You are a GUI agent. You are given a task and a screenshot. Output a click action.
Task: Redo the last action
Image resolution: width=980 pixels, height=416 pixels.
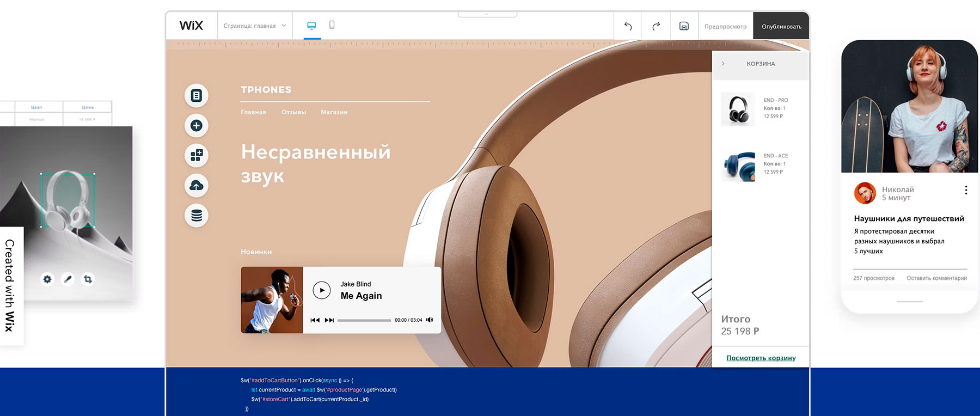coord(656,26)
